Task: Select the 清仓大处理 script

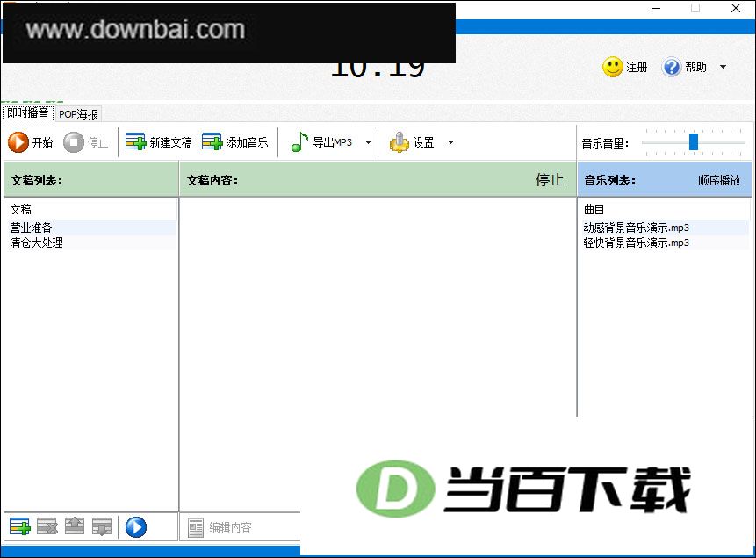Action: [x=90, y=243]
